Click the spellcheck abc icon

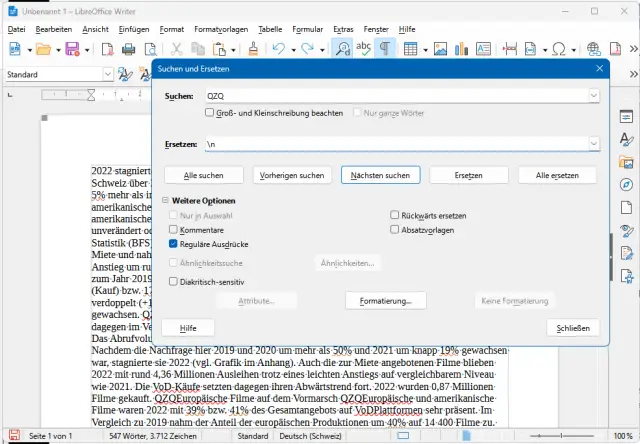click(364, 49)
